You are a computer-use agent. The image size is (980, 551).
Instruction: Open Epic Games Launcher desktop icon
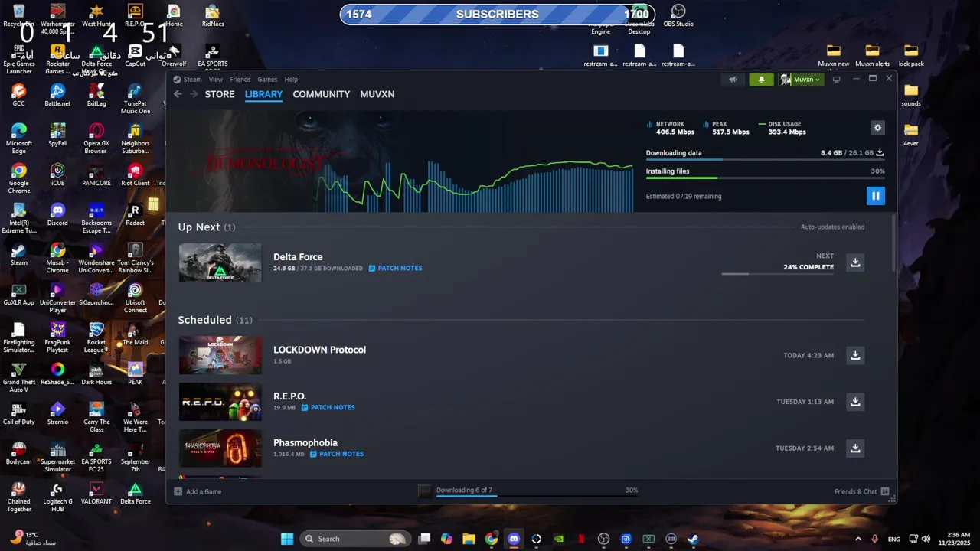(x=19, y=59)
